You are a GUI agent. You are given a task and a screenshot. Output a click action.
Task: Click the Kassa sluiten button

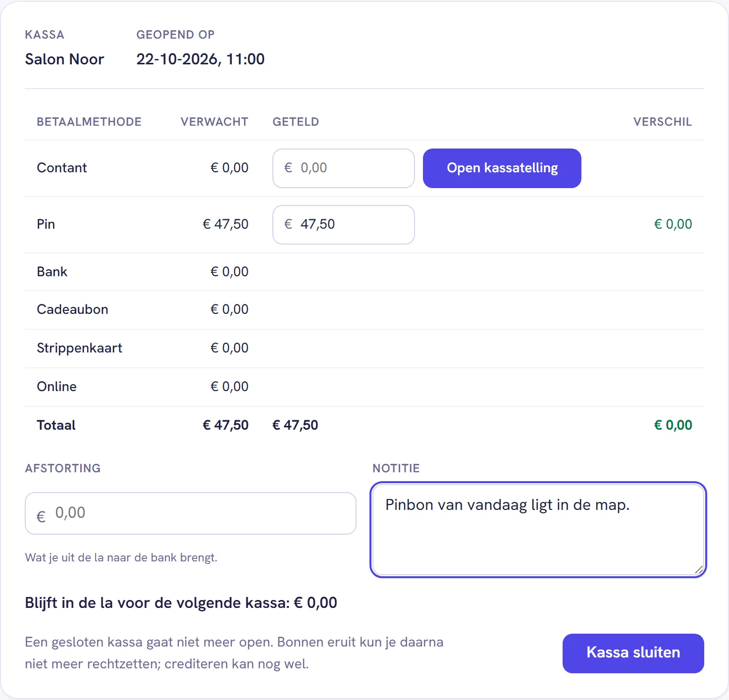pos(633,653)
